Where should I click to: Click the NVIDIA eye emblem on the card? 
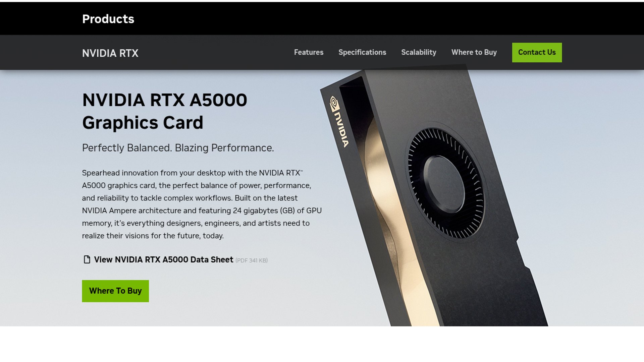click(334, 104)
